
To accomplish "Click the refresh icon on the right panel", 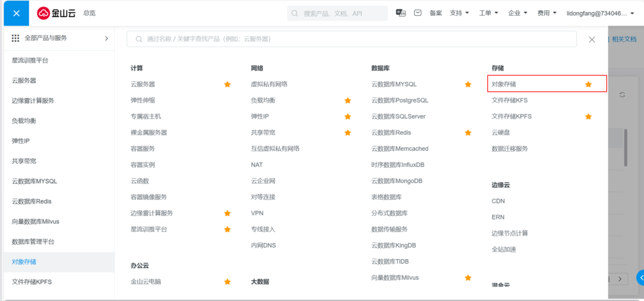I will tap(622, 95).
